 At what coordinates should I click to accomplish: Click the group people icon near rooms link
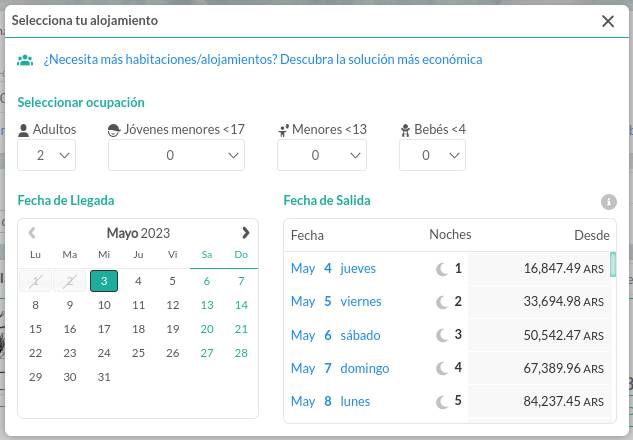[25, 60]
